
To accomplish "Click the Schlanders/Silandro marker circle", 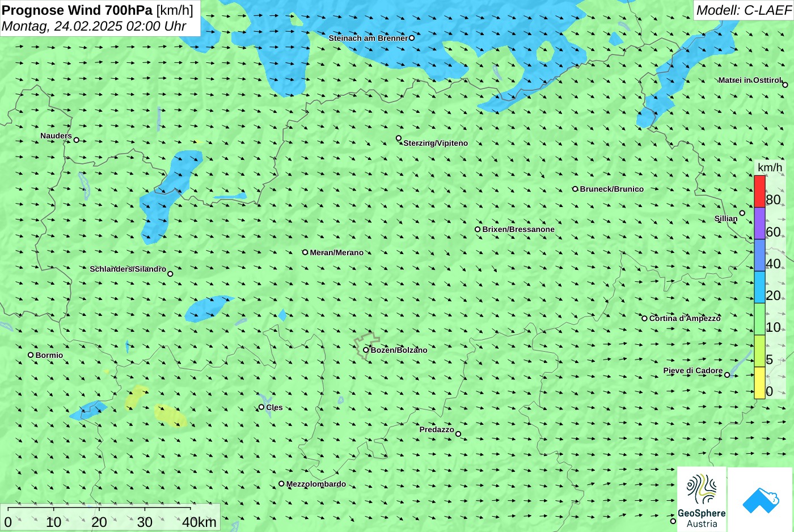I will [x=170, y=274].
